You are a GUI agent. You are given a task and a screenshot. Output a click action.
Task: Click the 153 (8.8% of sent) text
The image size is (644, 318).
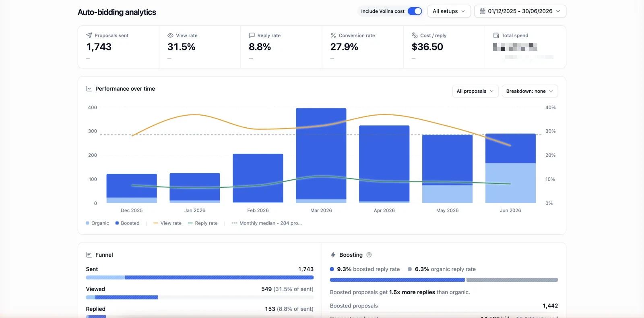click(289, 309)
